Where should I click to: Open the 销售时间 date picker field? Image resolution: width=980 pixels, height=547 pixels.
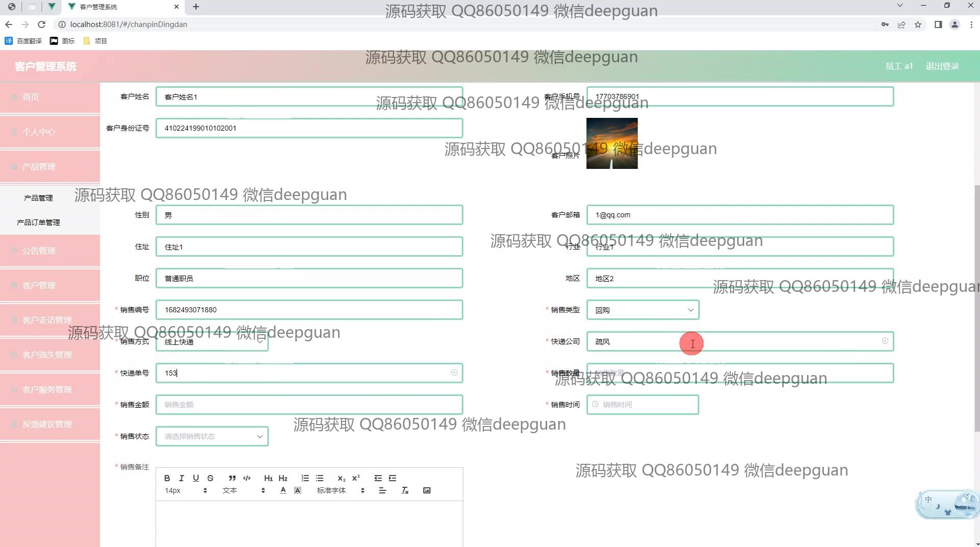[x=643, y=405]
